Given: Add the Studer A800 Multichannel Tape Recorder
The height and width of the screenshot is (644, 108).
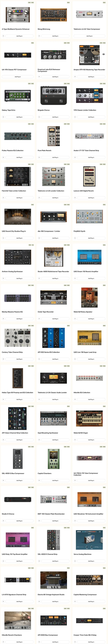Looking at the screenshot, I should [x=55, y=278].
